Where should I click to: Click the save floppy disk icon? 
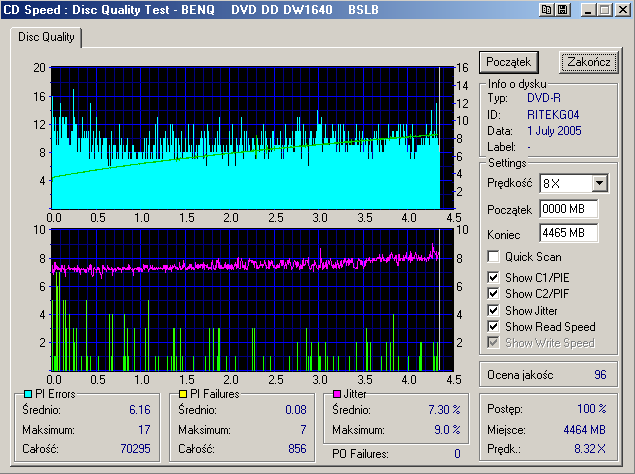pyautogui.click(x=563, y=10)
